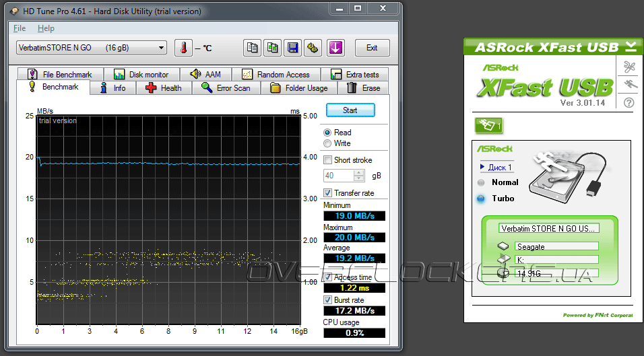The width and height of the screenshot is (644, 356).
Task: Click XFast USB running-man icon in sidebar
Action: coord(631,84)
